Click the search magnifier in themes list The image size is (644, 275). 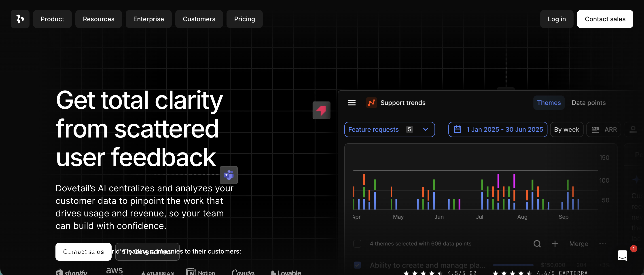[537, 243]
